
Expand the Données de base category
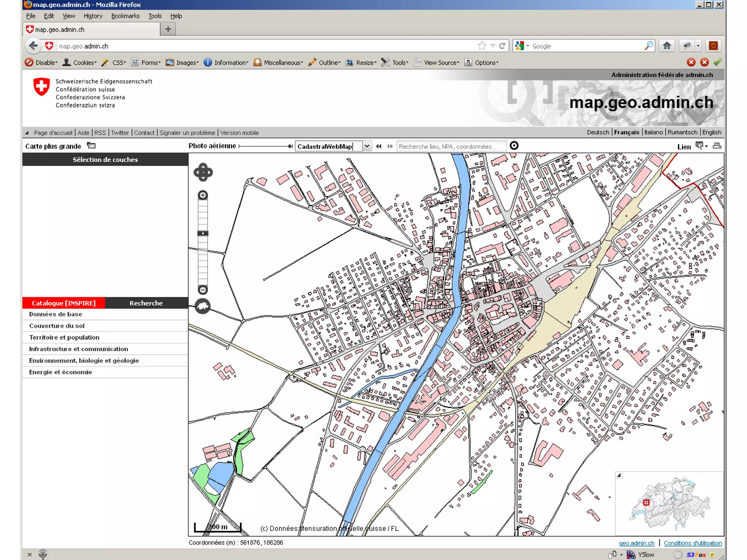click(55, 314)
